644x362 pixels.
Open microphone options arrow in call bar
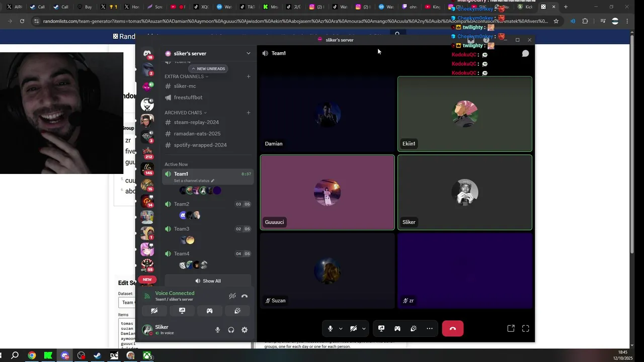[341, 328]
